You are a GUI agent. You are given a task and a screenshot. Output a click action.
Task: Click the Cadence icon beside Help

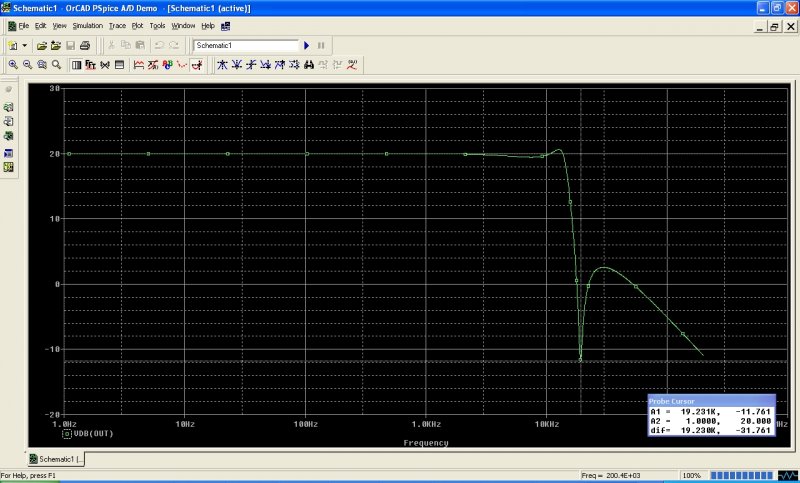point(226,26)
